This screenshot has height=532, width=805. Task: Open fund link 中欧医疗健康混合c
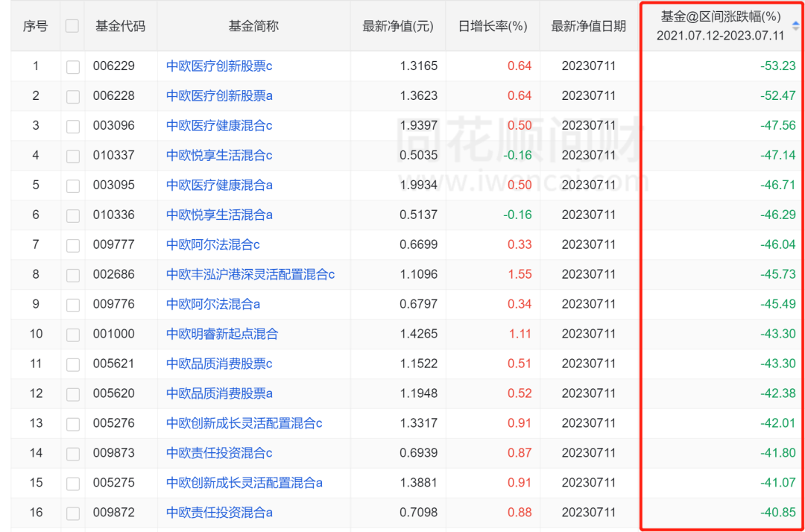pos(219,126)
